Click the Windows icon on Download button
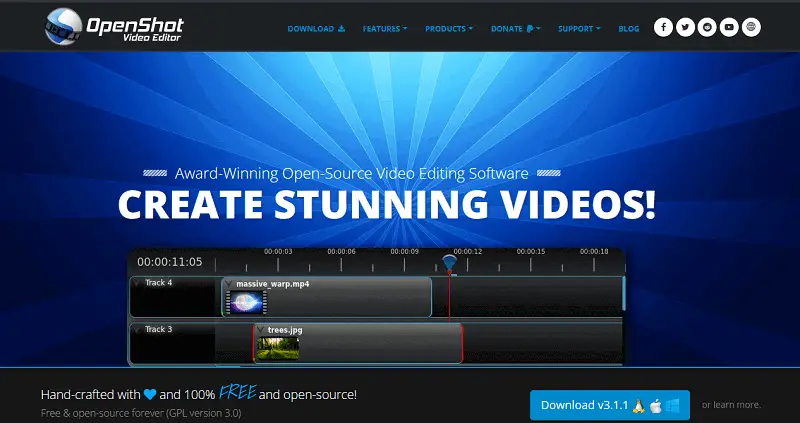The image size is (800, 423). 672,406
